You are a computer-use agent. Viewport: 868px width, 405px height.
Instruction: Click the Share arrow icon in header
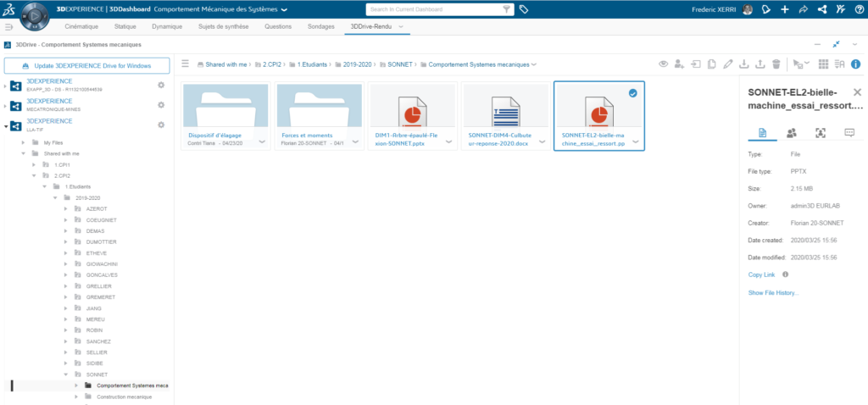[804, 9]
